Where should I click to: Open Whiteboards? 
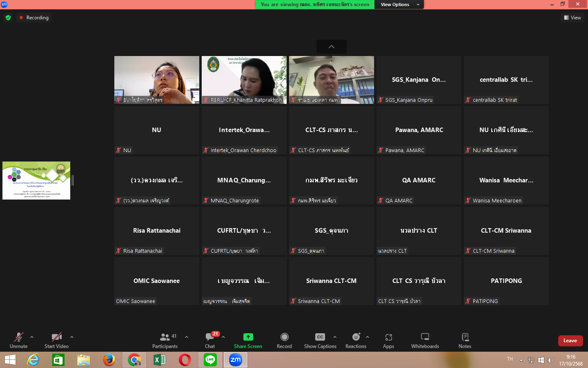425,340
